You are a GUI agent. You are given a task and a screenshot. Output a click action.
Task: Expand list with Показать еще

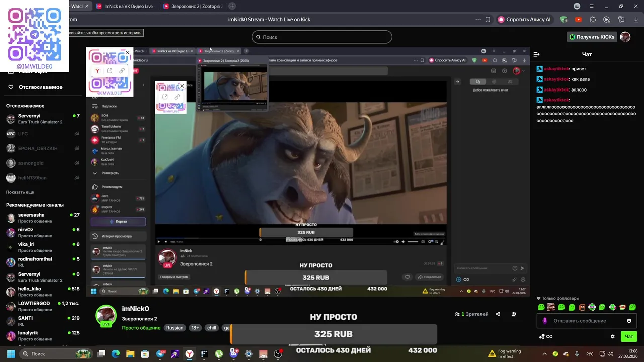(x=20, y=192)
